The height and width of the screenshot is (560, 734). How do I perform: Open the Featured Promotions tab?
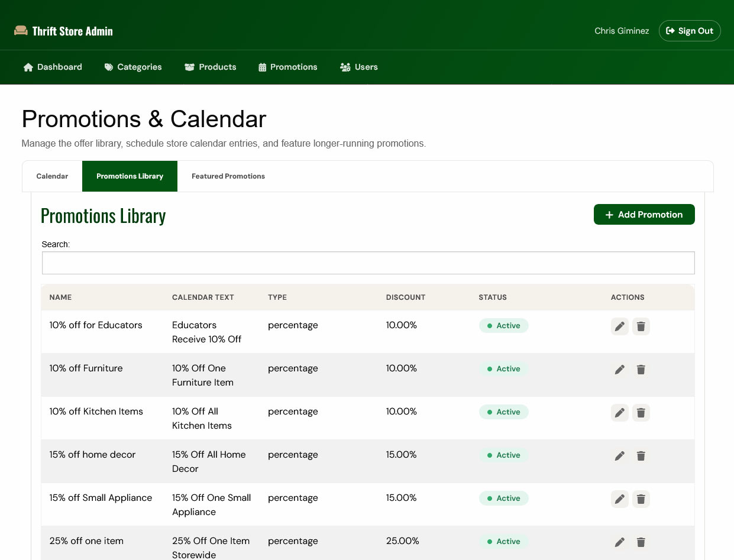click(x=228, y=176)
